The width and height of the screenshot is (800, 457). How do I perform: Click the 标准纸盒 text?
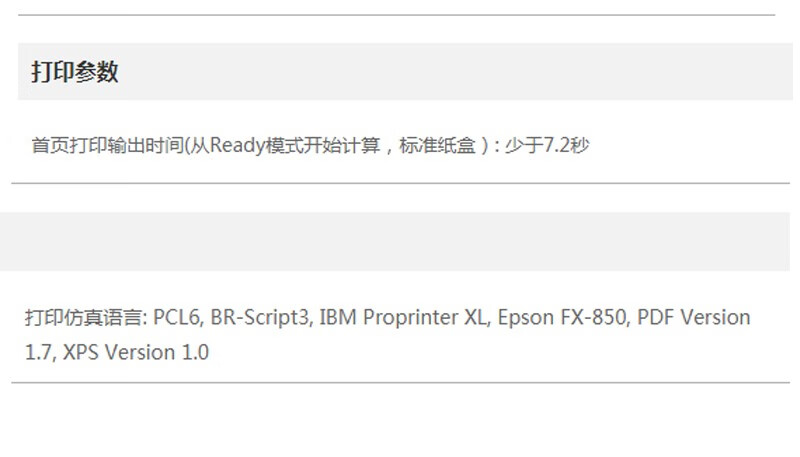(x=437, y=145)
